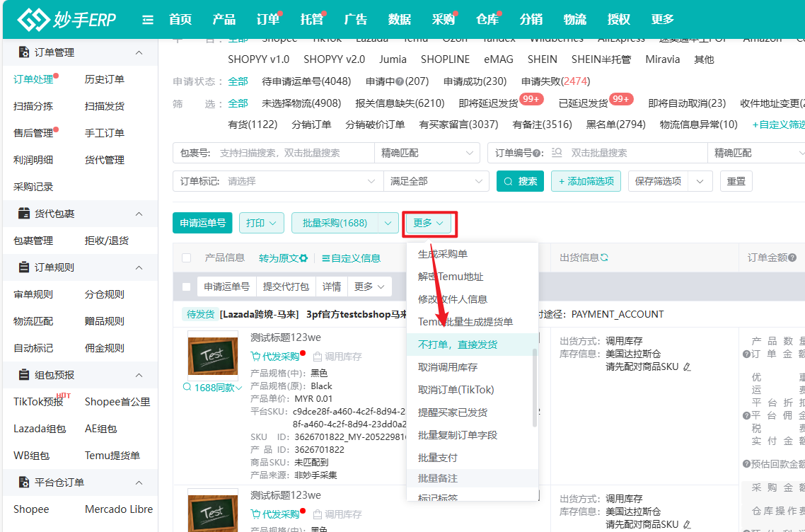This screenshot has width=805, height=532.
Task: Click the 妙手ERP logo
Action: click(66, 20)
